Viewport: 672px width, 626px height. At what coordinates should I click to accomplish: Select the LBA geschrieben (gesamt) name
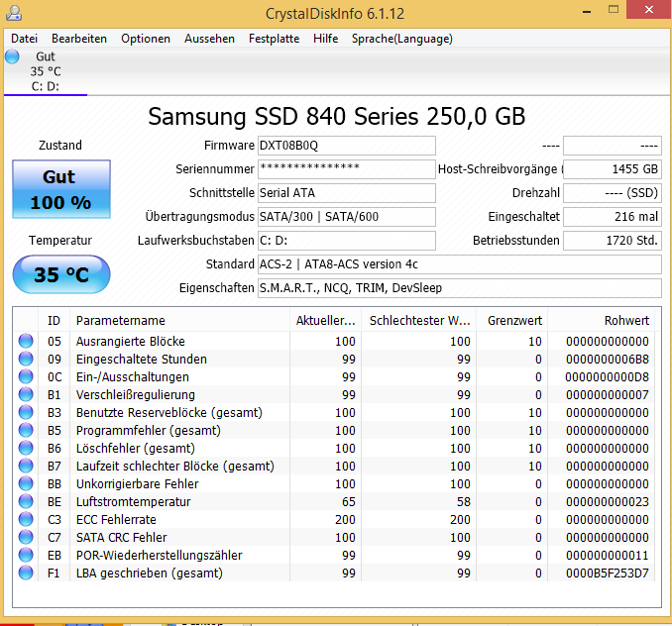pos(150,574)
